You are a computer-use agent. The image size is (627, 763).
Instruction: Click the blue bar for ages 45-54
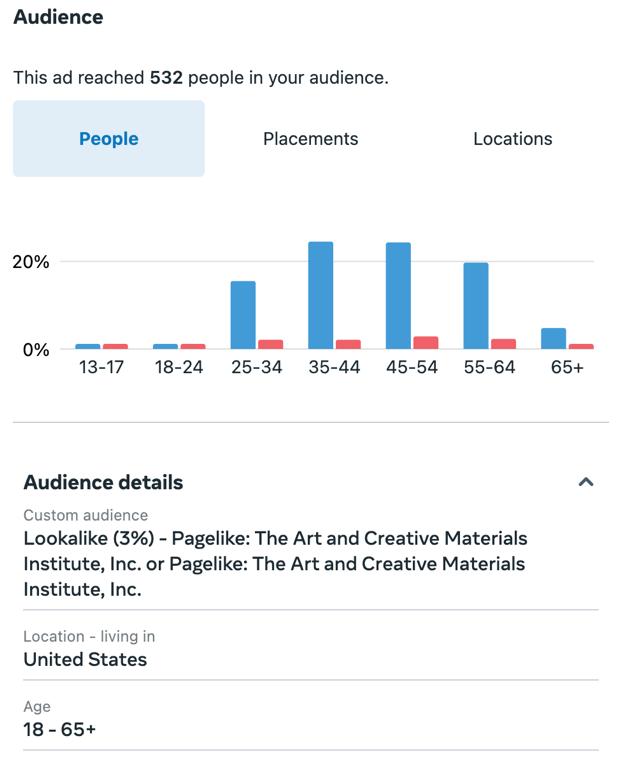(398, 295)
